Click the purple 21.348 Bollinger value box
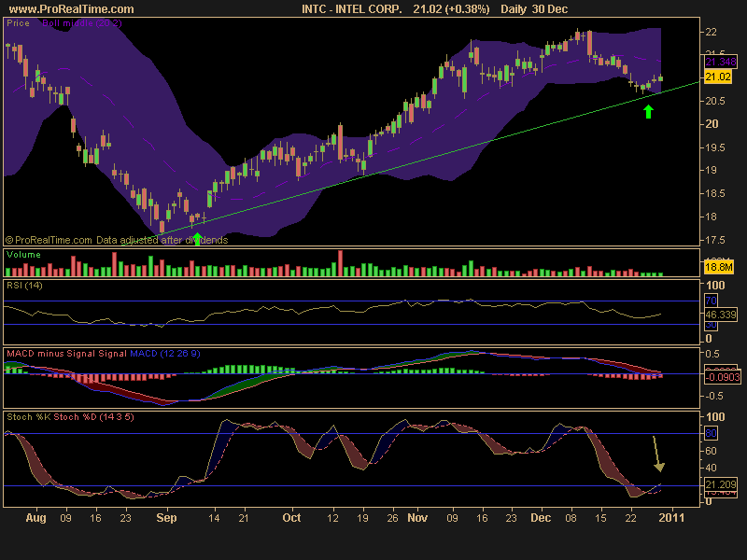Viewport: 747px width, 560px height. coord(720,62)
